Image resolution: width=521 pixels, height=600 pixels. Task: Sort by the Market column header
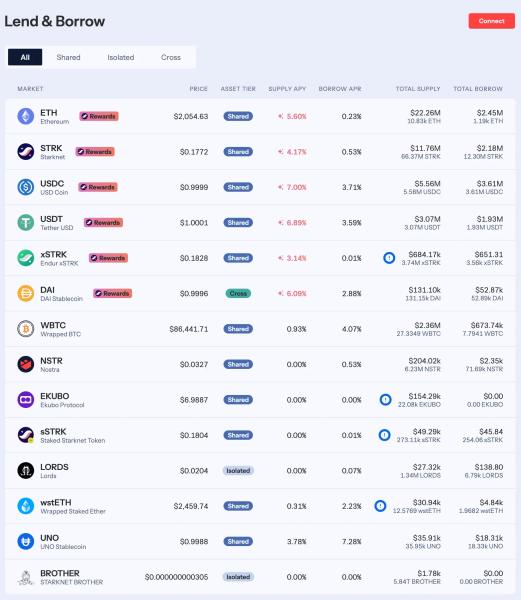pos(30,89)
